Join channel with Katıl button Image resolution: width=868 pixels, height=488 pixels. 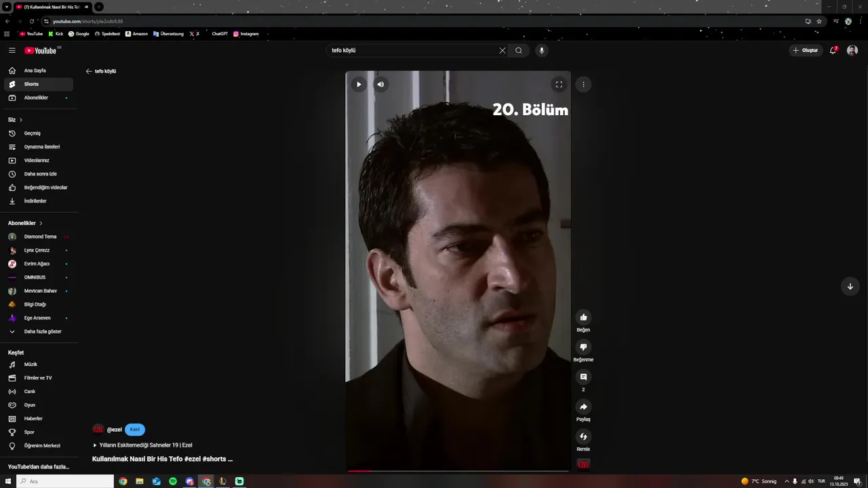135,430
